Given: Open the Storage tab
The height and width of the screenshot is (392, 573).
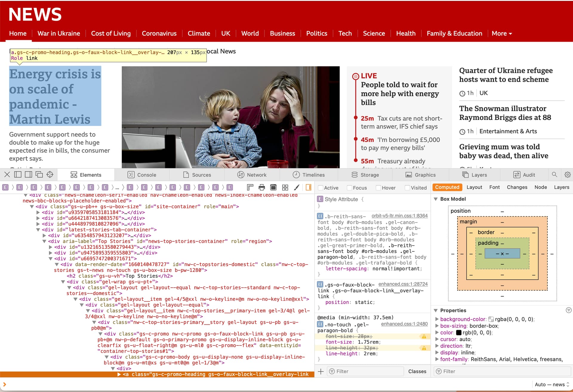Looking at the screenshot, I should pos(365,175).
